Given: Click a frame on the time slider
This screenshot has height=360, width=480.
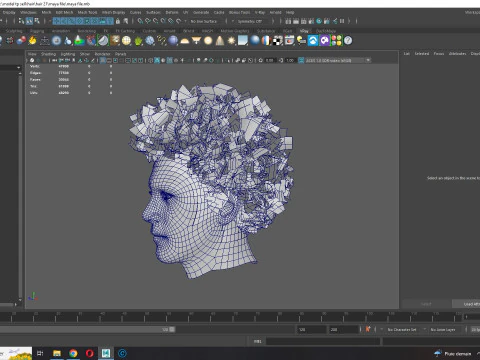Looking at the screenshot, I should click(230, 317).
